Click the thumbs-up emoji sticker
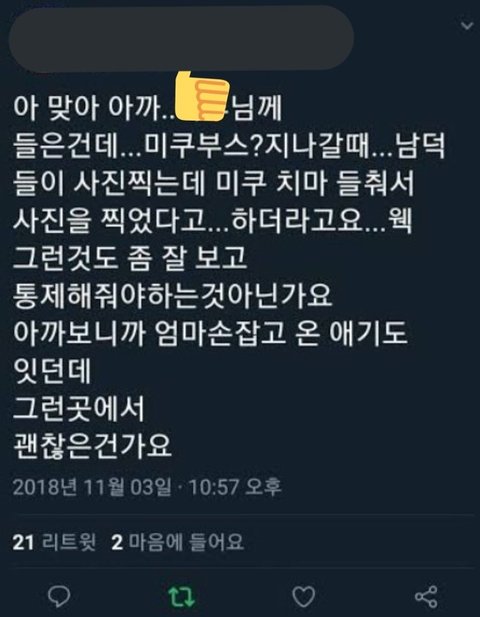 tap(202, 97)
